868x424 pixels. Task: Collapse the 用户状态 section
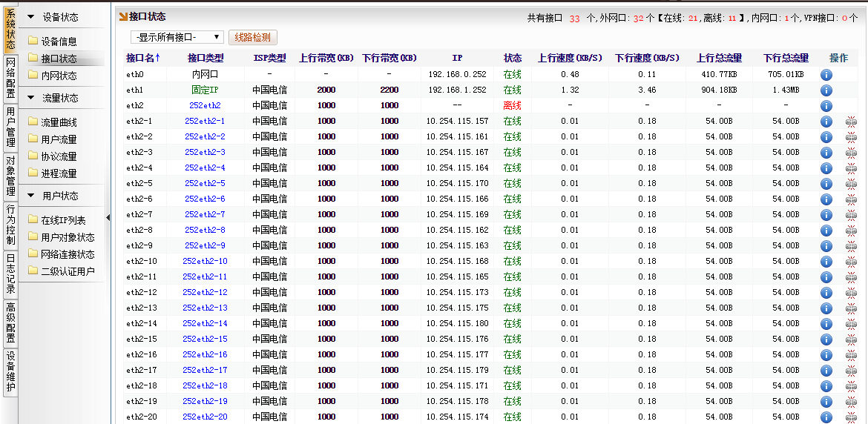click(x=30, y=196)
